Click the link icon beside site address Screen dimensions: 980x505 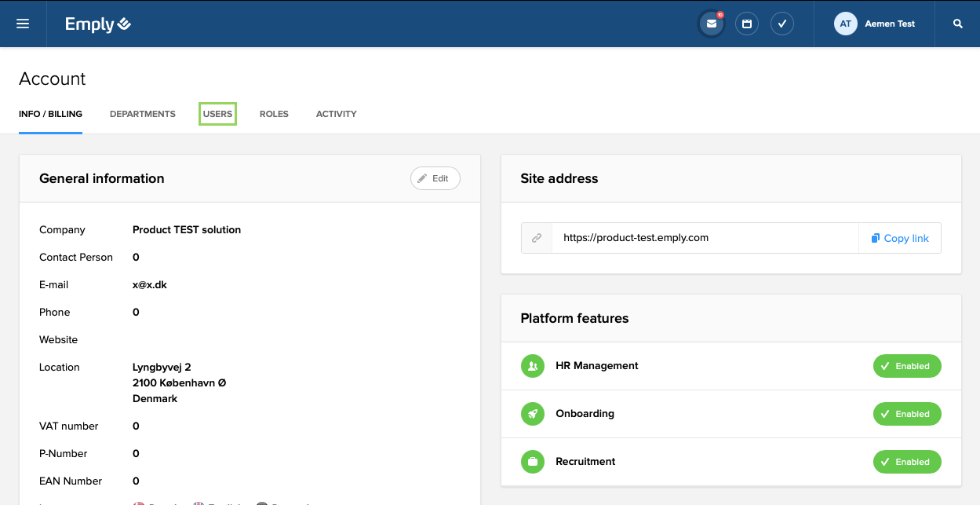(x=537, y=238)
